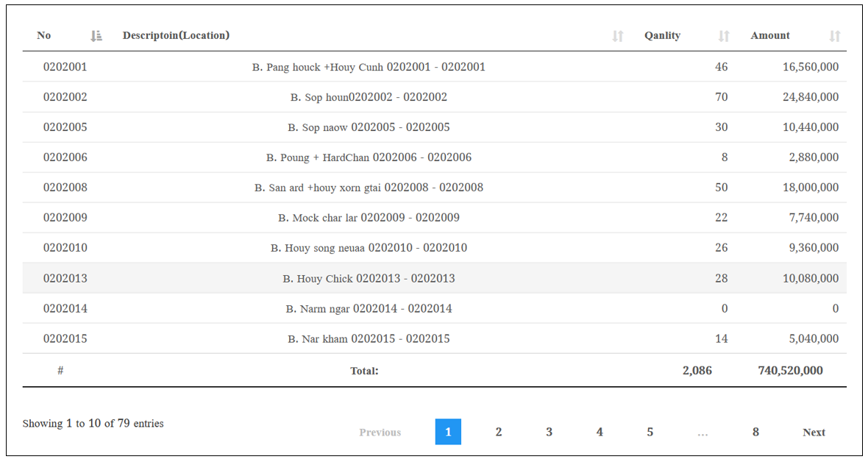Go to pagination page 2
The height and width of the screenshot is (462, 868).
tap(499, 432)
